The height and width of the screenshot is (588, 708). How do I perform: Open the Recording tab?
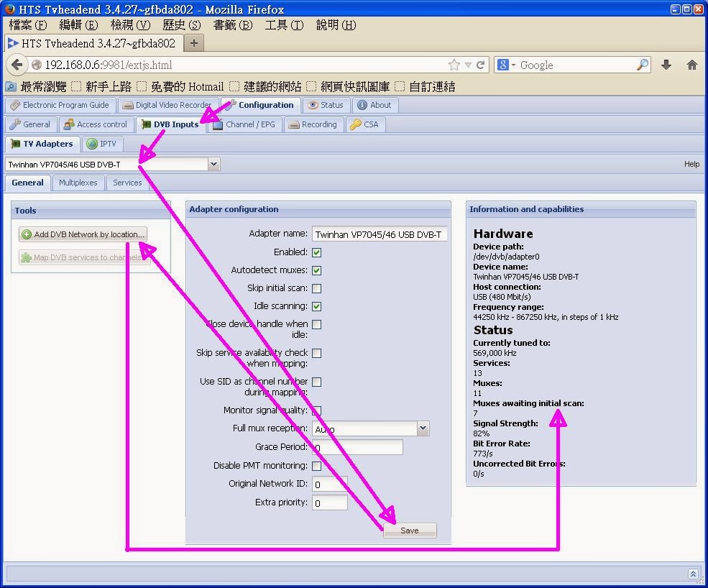pyautogui.click(x=313, y=124)
